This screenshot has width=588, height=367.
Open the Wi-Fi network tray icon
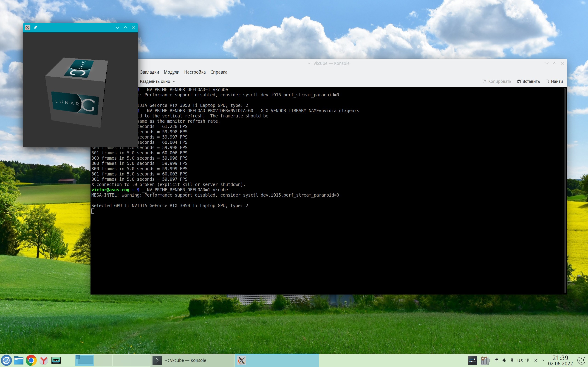pyautogui.click(x=528, y=360)
